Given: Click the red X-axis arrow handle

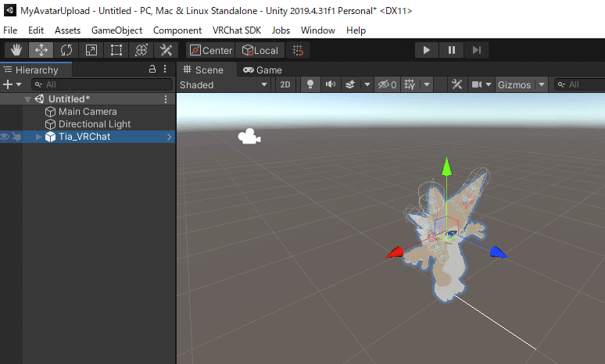Looking at the screenshot, I should pyautogui.click(x=395, y=252).
